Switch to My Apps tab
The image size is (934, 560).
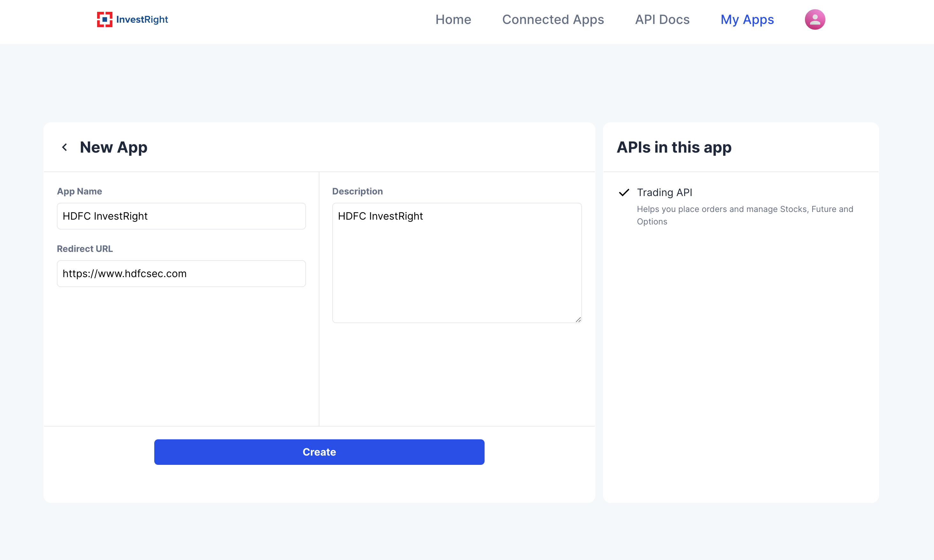pyautogui.click(x=747, y=19)
